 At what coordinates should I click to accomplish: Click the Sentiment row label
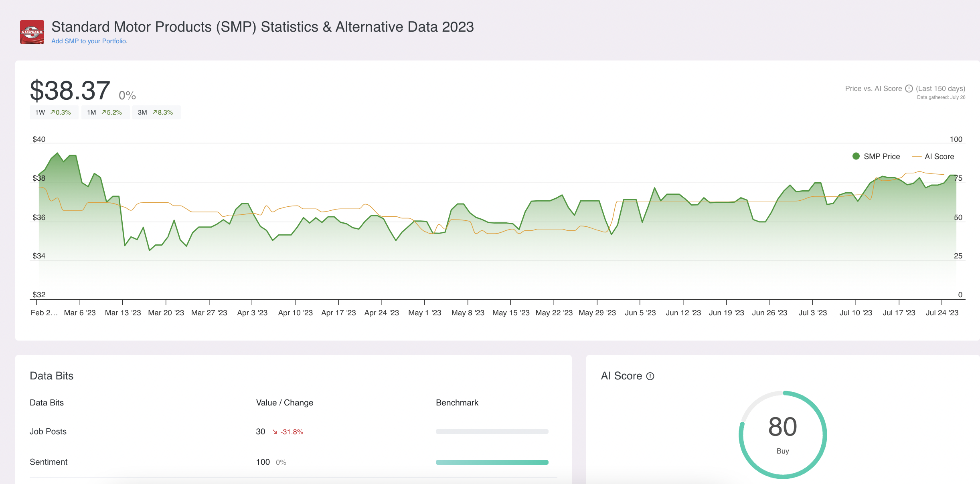tap(49, 462)
